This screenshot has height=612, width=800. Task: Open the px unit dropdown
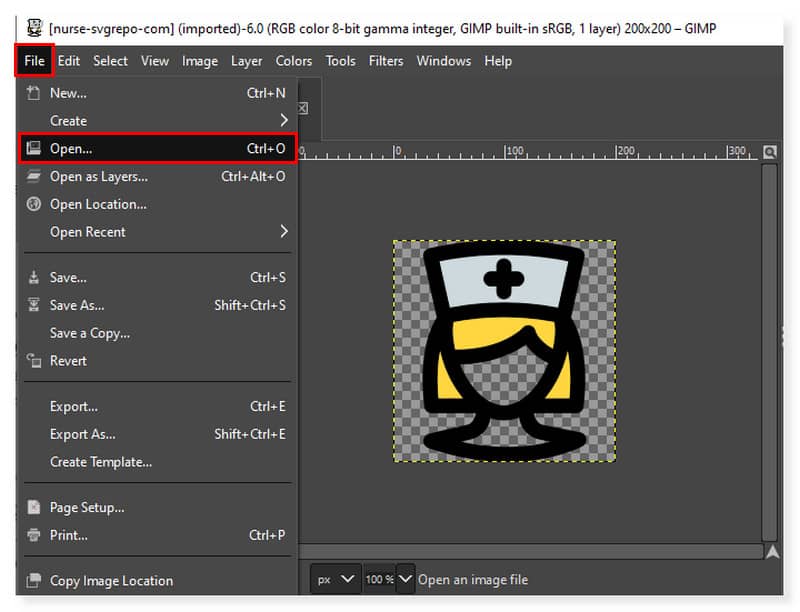pos(335,579)
